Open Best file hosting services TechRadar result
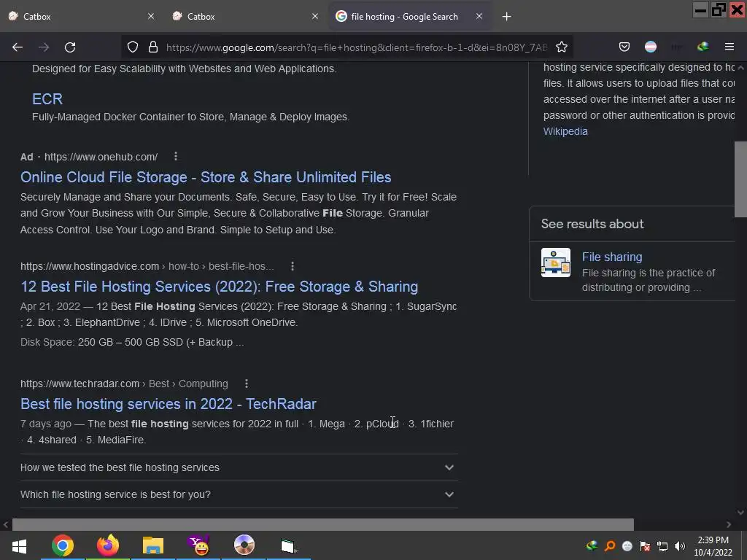Image resolution: width=747 pixels, height=560 pixels. (169, 404)
